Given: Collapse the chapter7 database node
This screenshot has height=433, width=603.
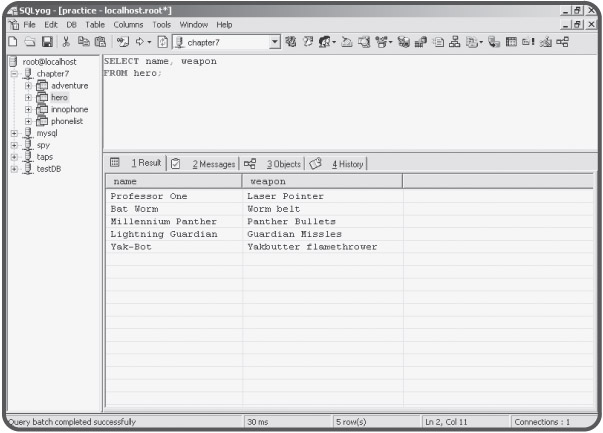Looking at the screenshot, I should [14, 74].
